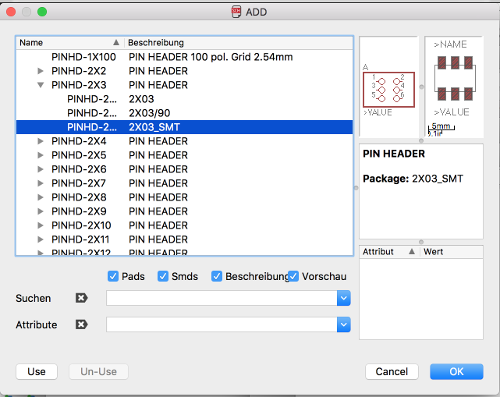This screenshot has height=397, width=500.
Task: Click the EAGLE icon in the ADD title bar
Action: tap(236, 12)
